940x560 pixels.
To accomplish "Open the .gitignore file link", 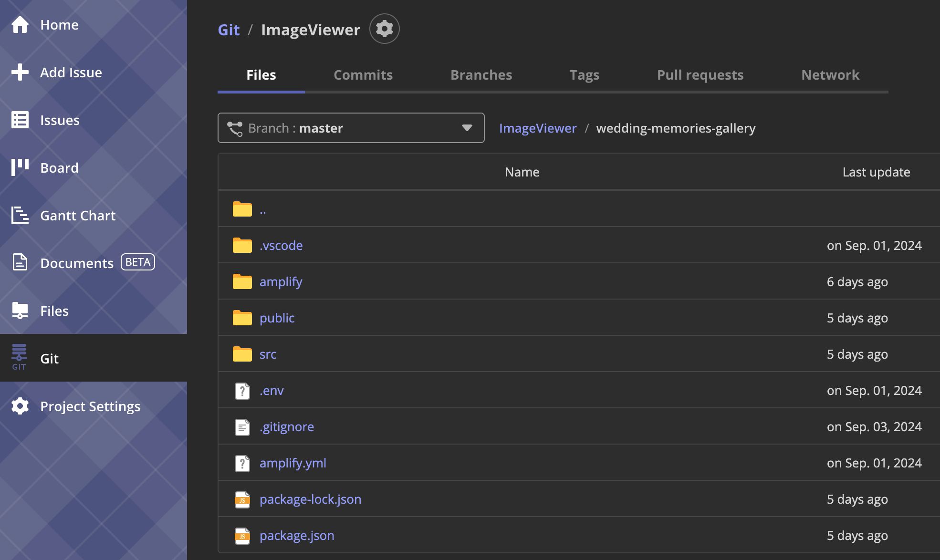I will [x=287, y=426].
